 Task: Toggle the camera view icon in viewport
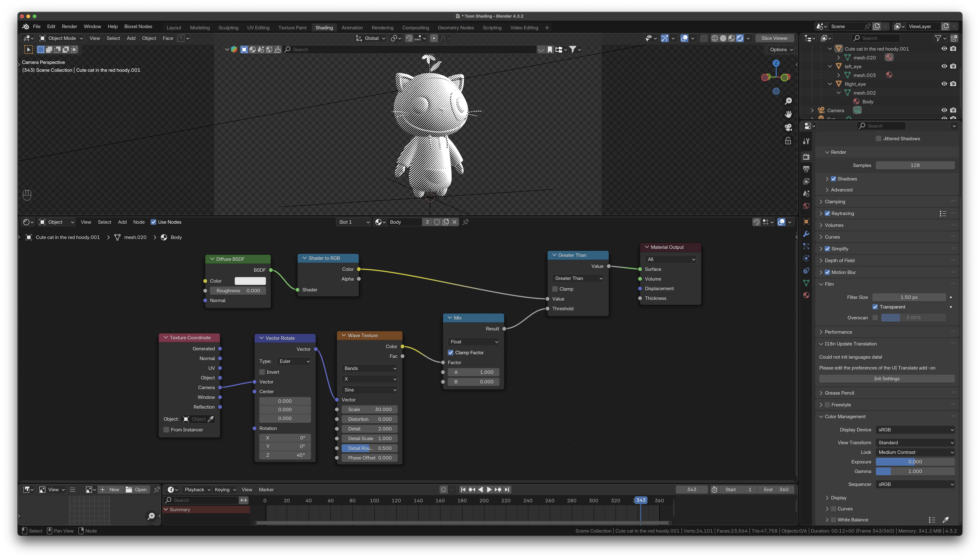pyautogui.click(x=788, y=127)
